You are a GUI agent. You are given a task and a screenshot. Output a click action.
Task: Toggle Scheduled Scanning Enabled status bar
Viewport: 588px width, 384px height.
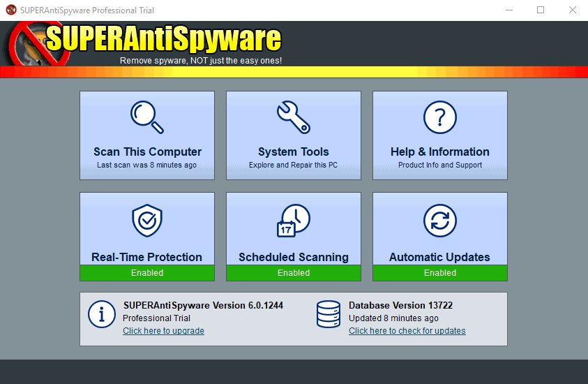[294, 273]
